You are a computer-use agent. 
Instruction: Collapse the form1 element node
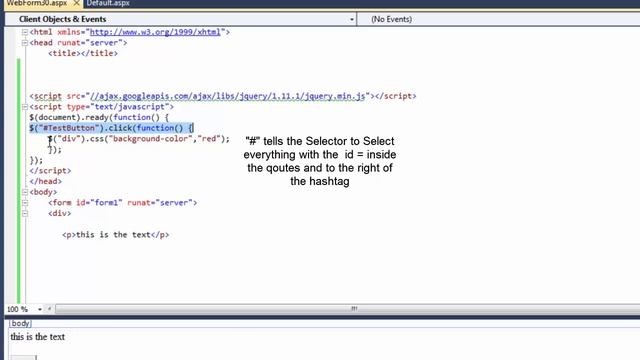click(x=25, y=202)
